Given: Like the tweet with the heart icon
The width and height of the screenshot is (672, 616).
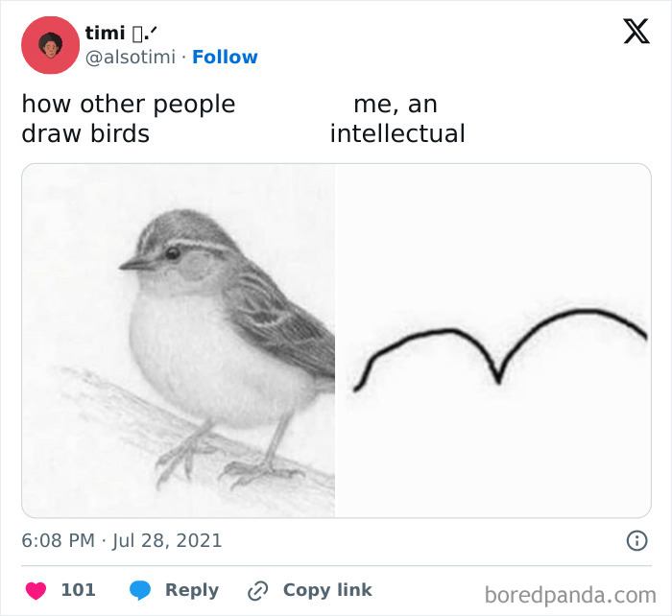Looking at the screenshot, I should point(36,591).
